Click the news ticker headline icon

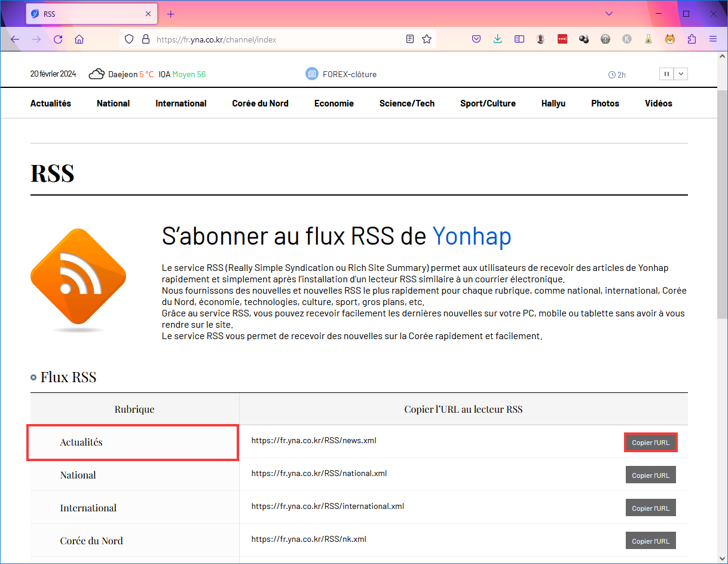click(311, 74)
